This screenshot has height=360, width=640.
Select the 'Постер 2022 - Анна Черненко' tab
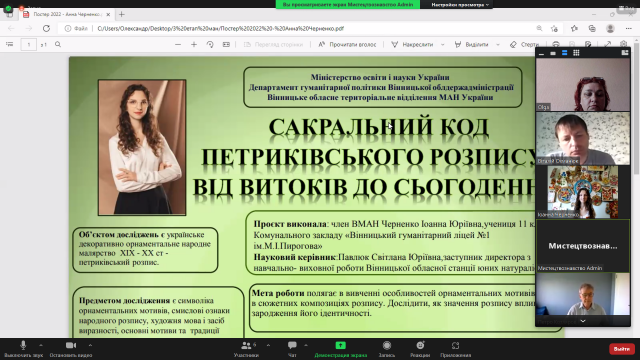66,14
